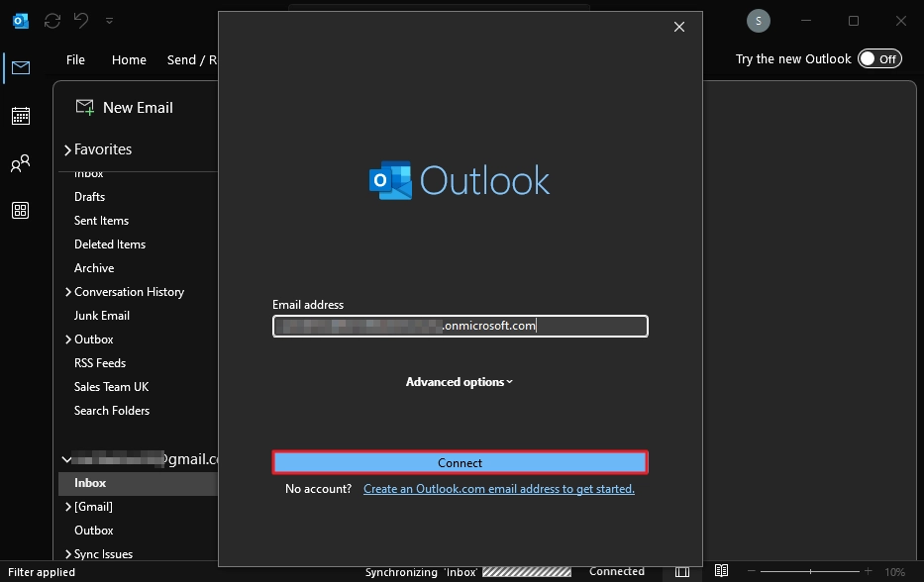This screenshot has height=582, width=924.
Task: Open the Advanced options chevron
Action: [507, 381]
